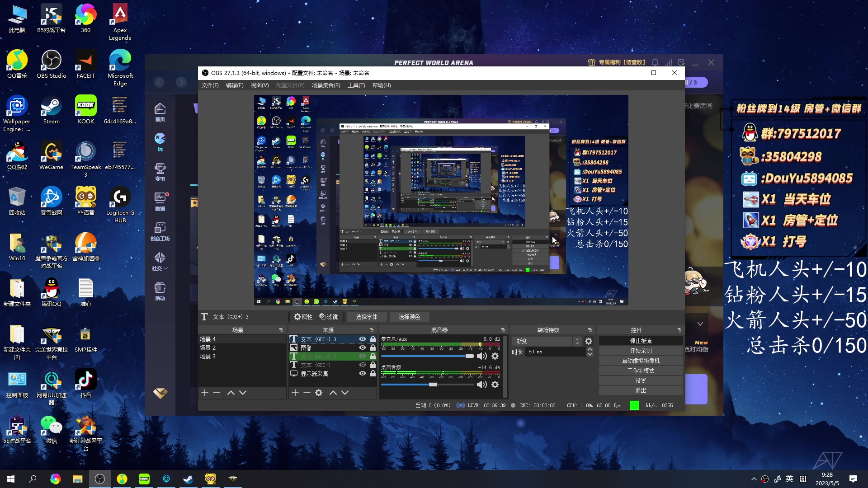Open Wallpaper Engine desktop icon
The width and height of the screenshot is (868, 488).
[x=17, y=113]
